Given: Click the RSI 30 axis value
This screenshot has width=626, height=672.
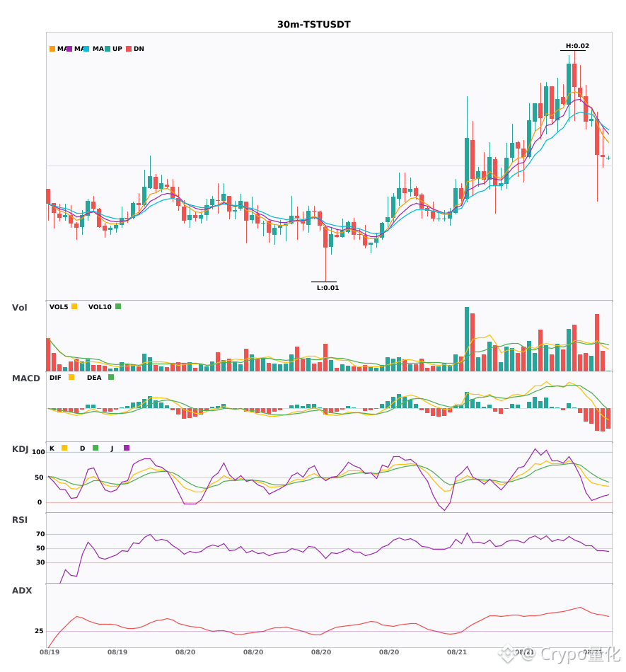Looking at the screenshot, I should pos(40,562).
